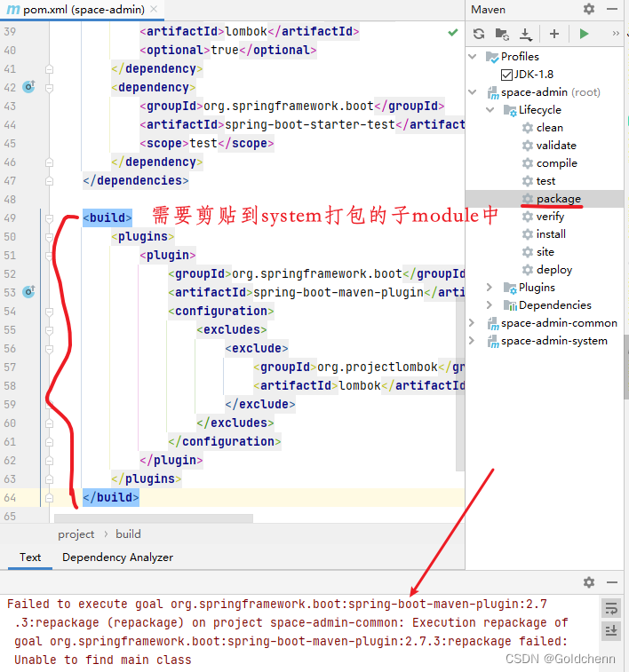Hide the run output panel
629x672 pixels.
[612, 582]
